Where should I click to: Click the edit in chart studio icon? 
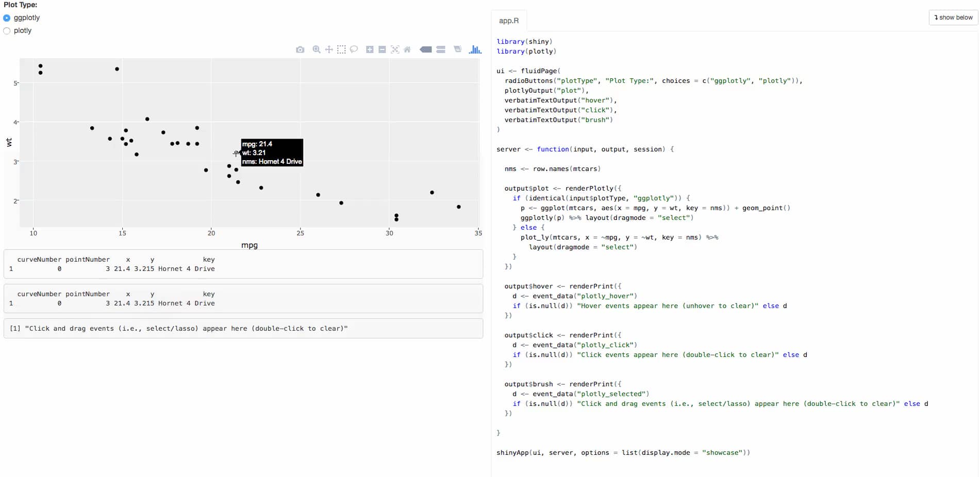click(457, 49)
